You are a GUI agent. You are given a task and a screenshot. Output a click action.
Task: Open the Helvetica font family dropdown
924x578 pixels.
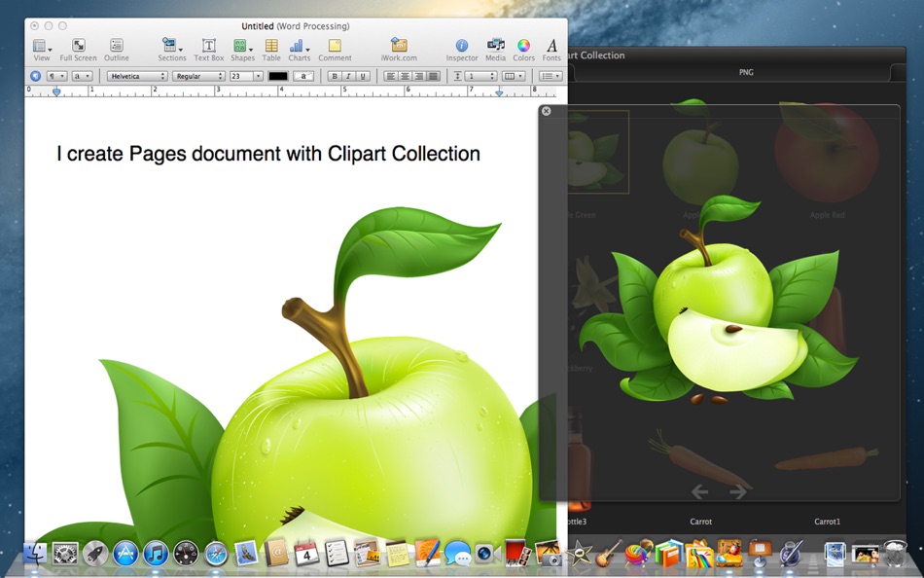[x=137, y=76]
